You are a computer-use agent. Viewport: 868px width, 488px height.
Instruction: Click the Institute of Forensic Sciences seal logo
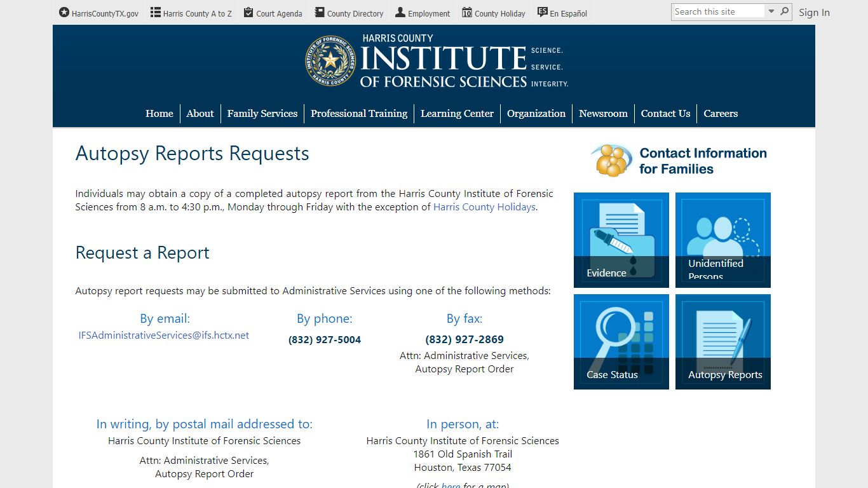tap(330, 61)
